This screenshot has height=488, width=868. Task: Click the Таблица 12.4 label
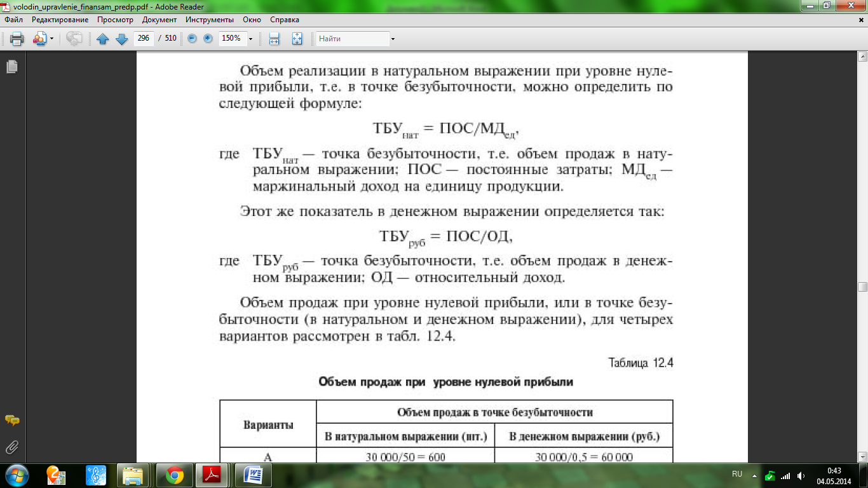641,363
